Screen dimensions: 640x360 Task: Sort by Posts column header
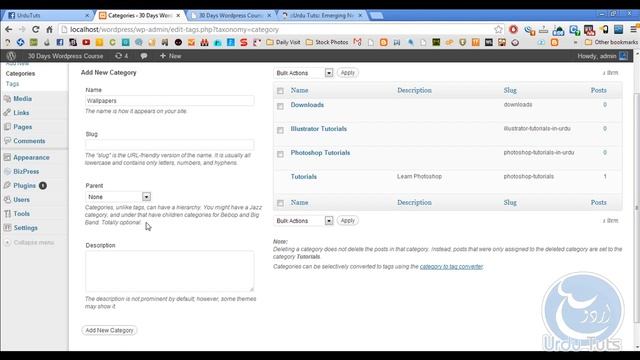598,90
